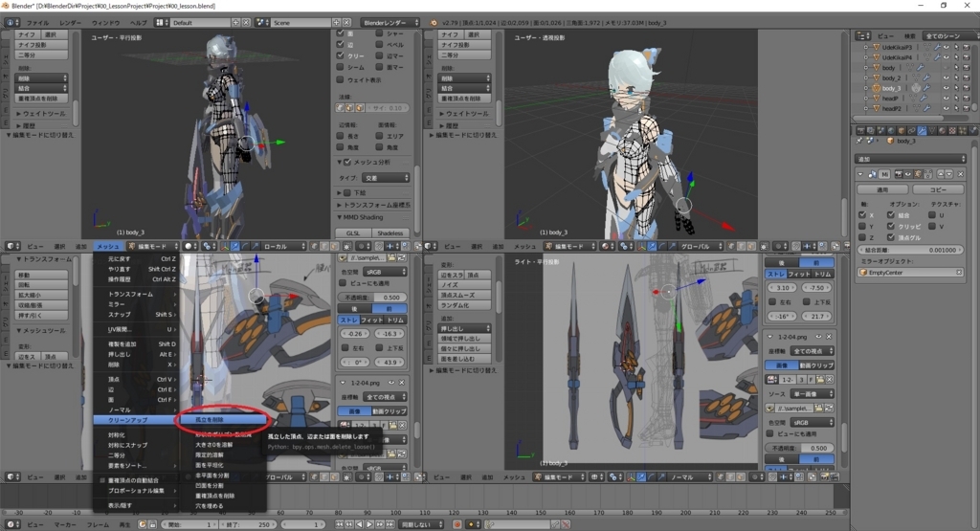The width and height of the screenshot is (980, 531).
Task: Enable the Mirror Z axis checkbox
Action: pos(862,237)
